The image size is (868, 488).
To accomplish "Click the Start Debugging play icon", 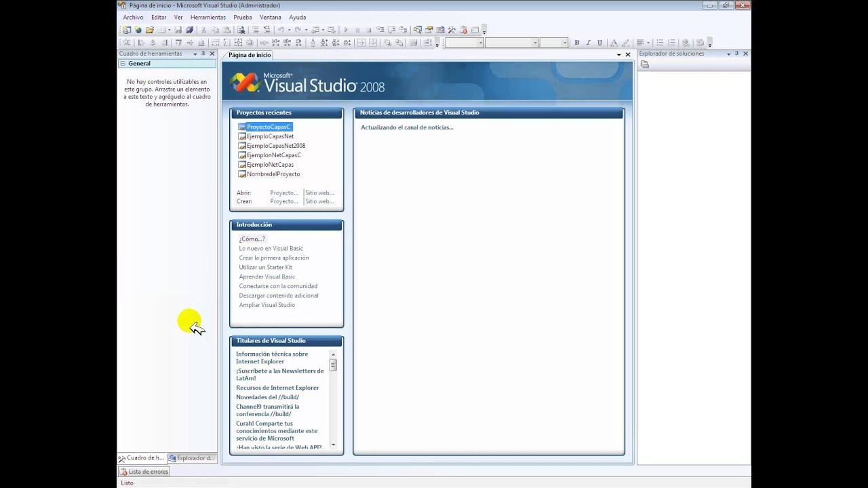I will click(346, 30).
